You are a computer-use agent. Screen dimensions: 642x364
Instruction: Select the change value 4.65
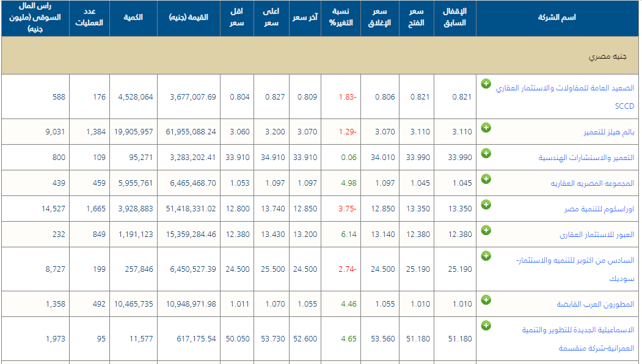[349, 339]
